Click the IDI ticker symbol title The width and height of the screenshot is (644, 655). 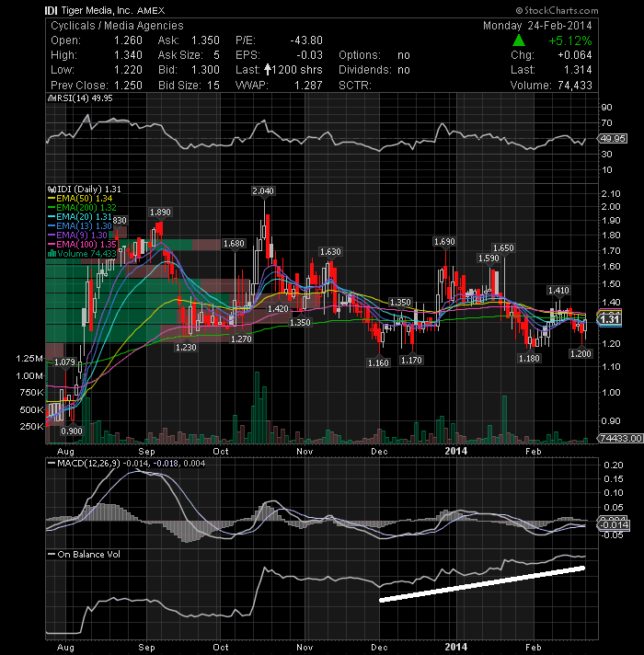51,10
